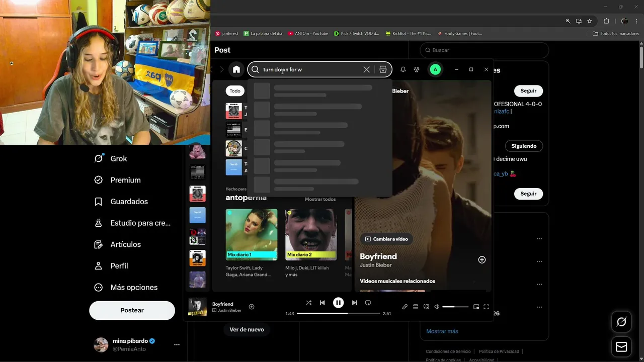The width and height of the screenshot is (644, 362).
Task: Open Perfil in X sidebar
Action: pos(111,266)
